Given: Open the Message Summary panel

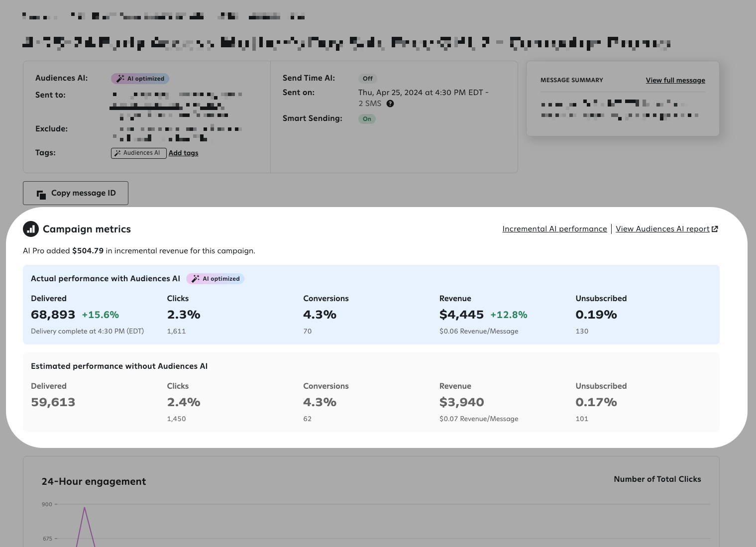Looking at the screenshot, I should (x=571, y=80).
